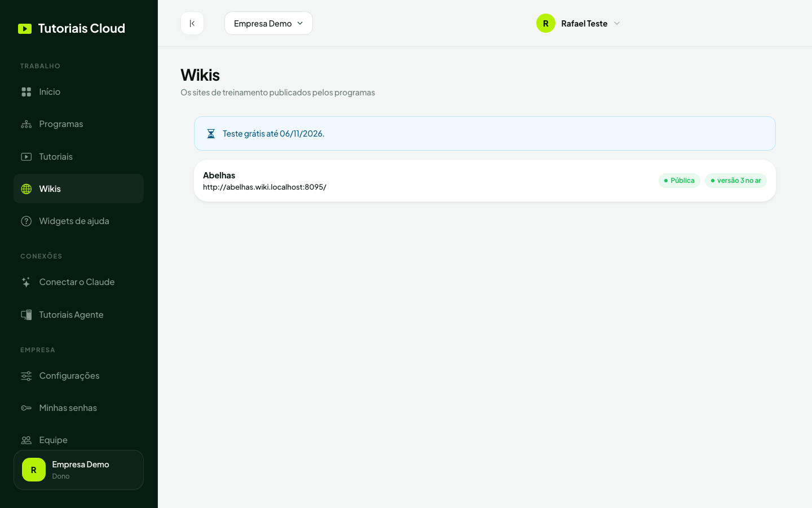Screen dimensions: 812x508
Task: Click the Equipe people icon
Action: click(x=27, y=440)
